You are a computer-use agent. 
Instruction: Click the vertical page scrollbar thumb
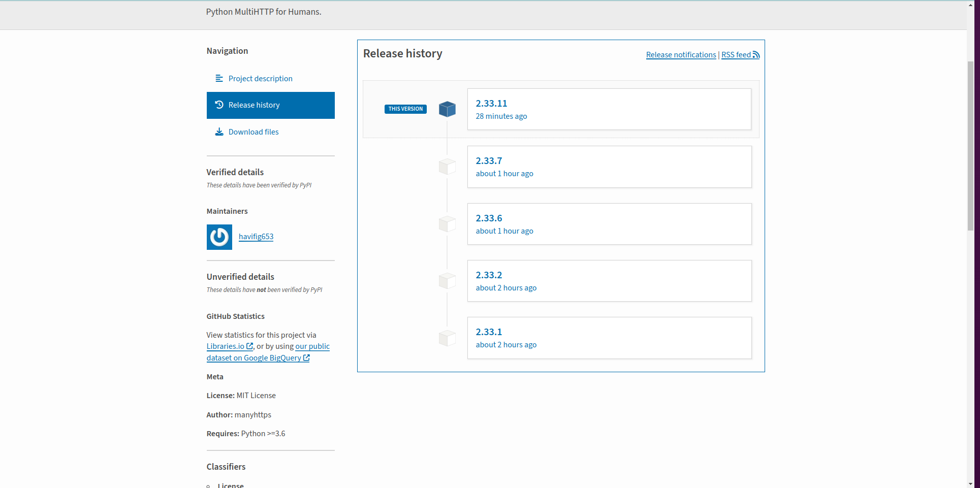[x=970, y=146]
